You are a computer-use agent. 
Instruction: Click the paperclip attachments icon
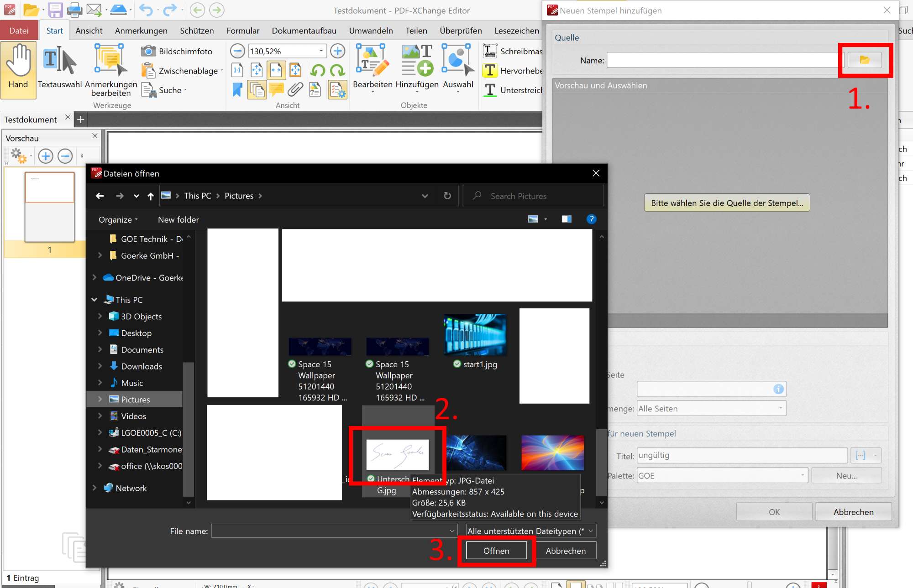(295, 90)
